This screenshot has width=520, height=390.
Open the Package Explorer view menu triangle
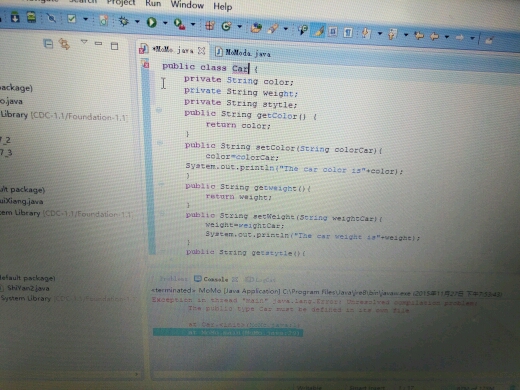point(84,42)
